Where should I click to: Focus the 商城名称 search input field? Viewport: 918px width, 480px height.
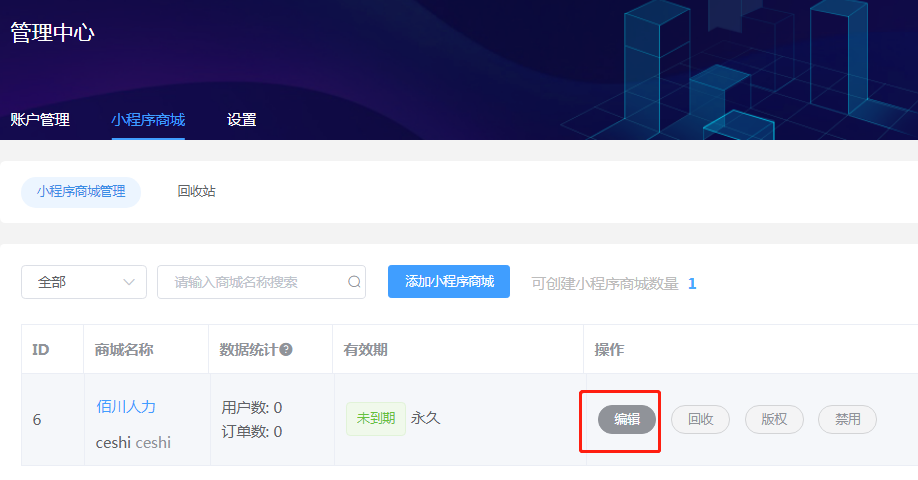tap(261, 282)
